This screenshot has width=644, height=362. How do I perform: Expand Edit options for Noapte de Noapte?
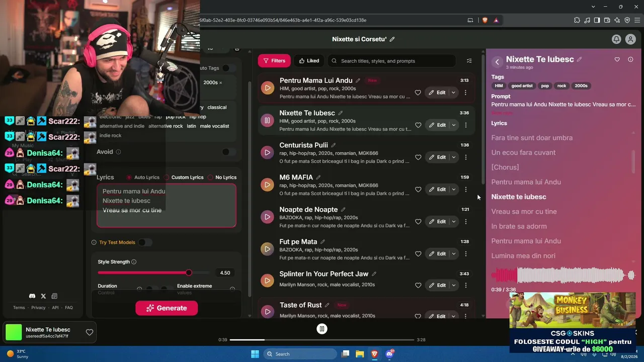(x=453, y=221)
